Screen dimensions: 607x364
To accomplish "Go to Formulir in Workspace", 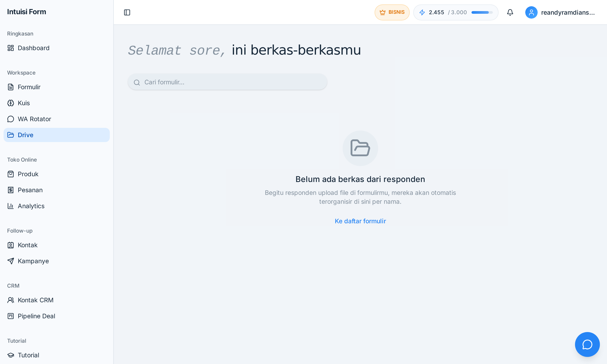I will (x=56, y=87).
